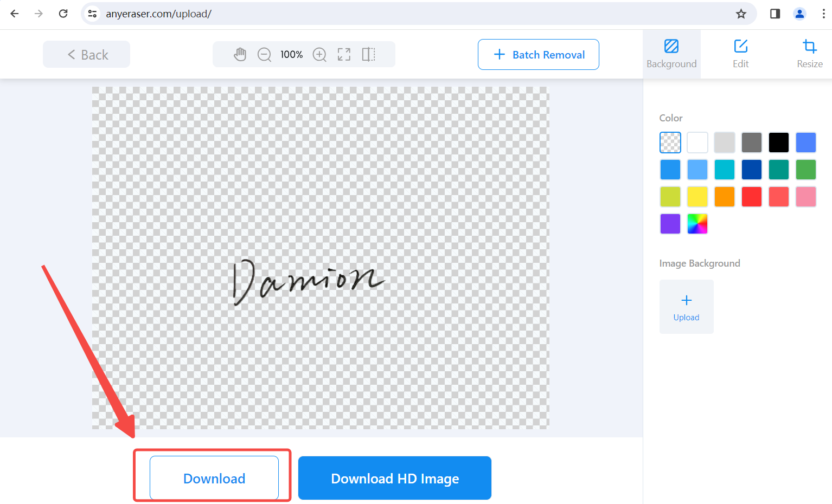Toggle the before/after compare icon
The image size is (832, 504).
(x=368, y=54)
